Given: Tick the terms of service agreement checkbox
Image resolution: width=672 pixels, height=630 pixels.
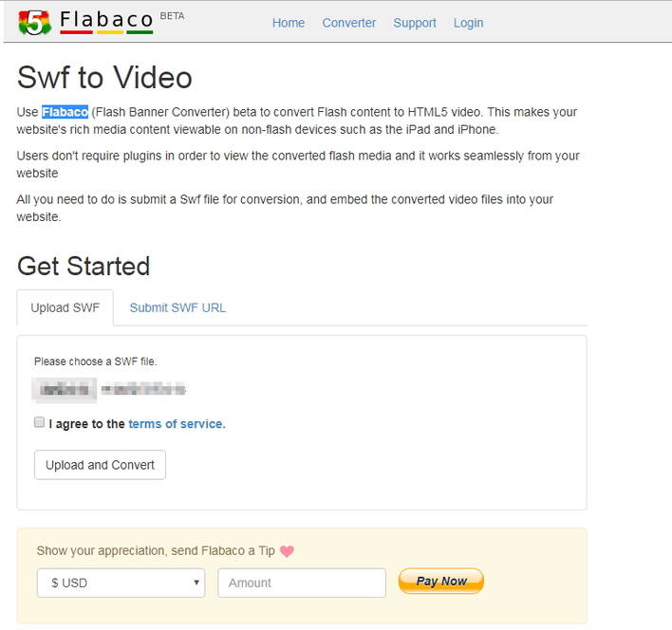Looking at the screenshot, I should 39,422.
